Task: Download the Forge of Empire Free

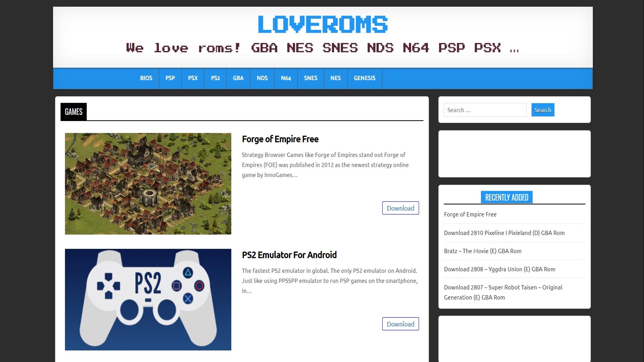Action: tap(400, 208)
